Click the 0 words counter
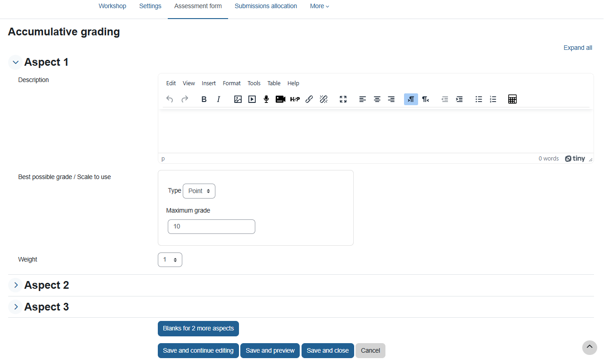The width and height of the screenshot is (604, 364). [x=549, y=159]
